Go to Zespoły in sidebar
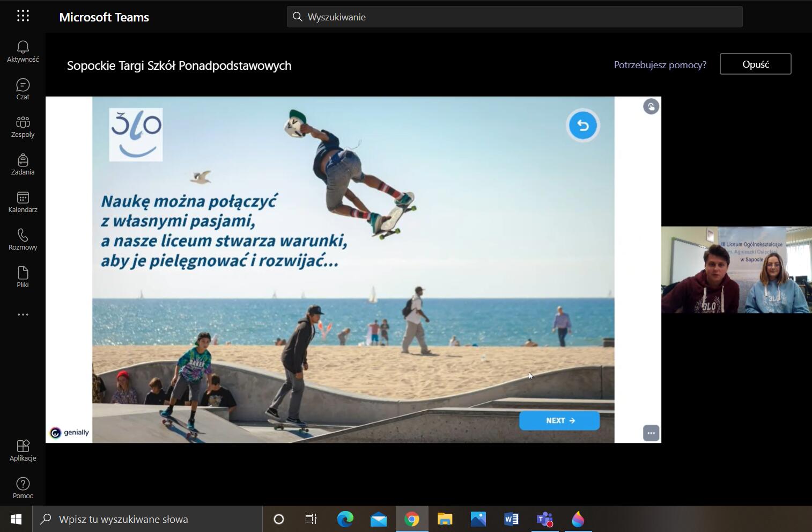 point(23,127)
